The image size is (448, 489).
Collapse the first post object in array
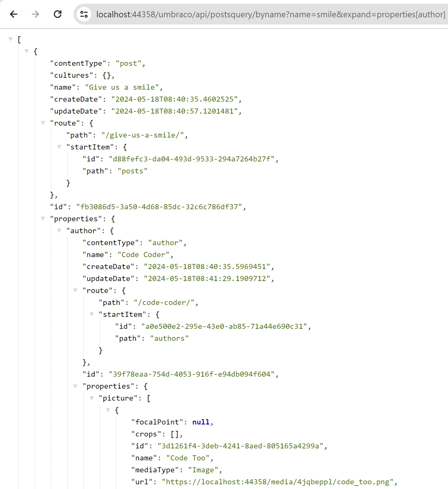[x=27, y=51]
